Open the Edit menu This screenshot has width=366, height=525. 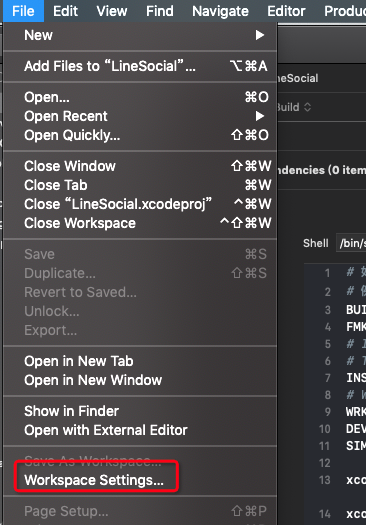coord(65,11)
